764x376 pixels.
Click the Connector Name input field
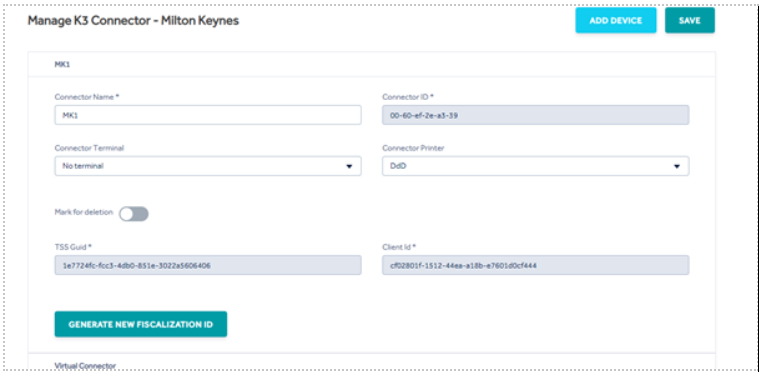point(208,115)
